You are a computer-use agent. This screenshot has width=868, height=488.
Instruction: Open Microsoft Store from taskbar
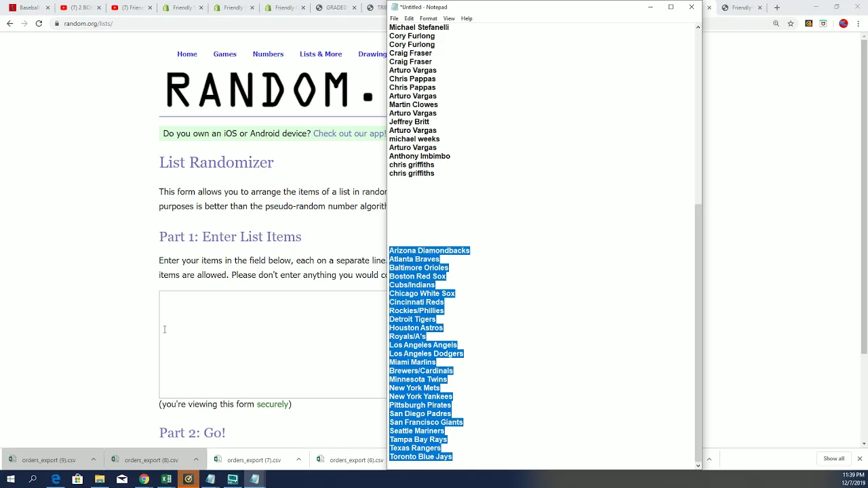pos(77,479)
